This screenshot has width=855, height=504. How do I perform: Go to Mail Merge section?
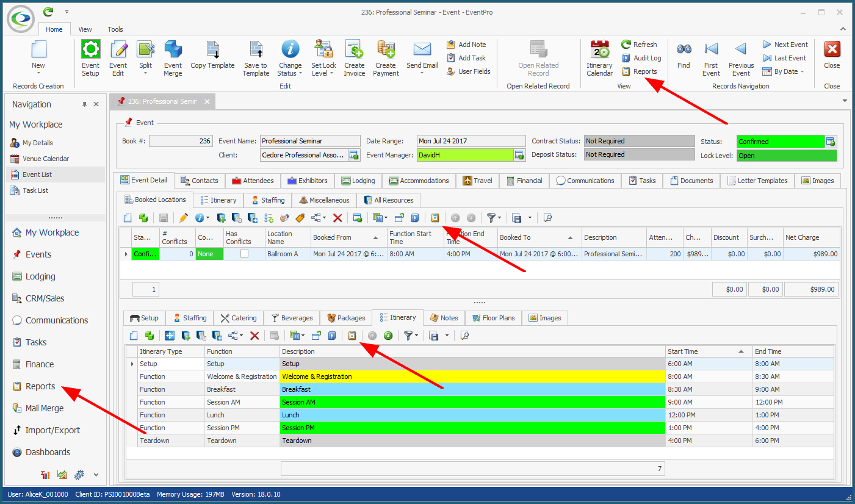[x=44, y=408]
